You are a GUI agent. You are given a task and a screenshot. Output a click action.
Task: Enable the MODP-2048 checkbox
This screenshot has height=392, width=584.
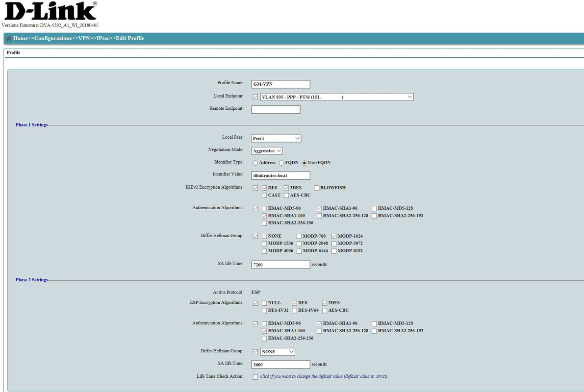299,244
